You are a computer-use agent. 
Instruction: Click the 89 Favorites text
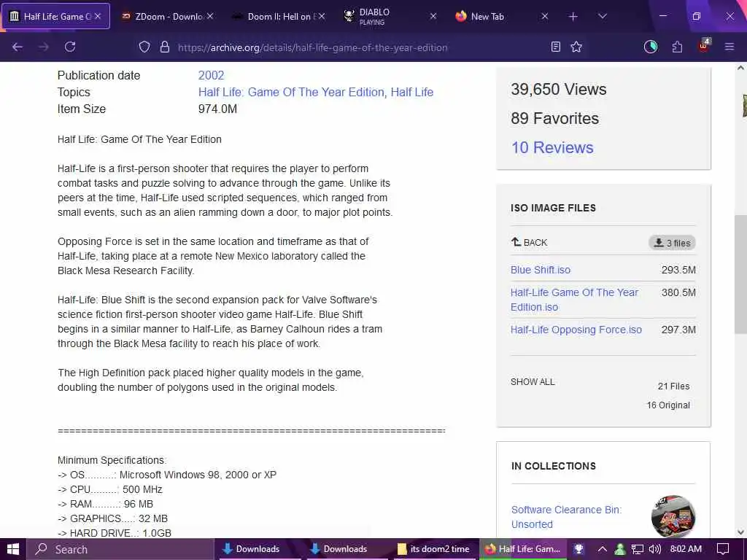point(555,118)
